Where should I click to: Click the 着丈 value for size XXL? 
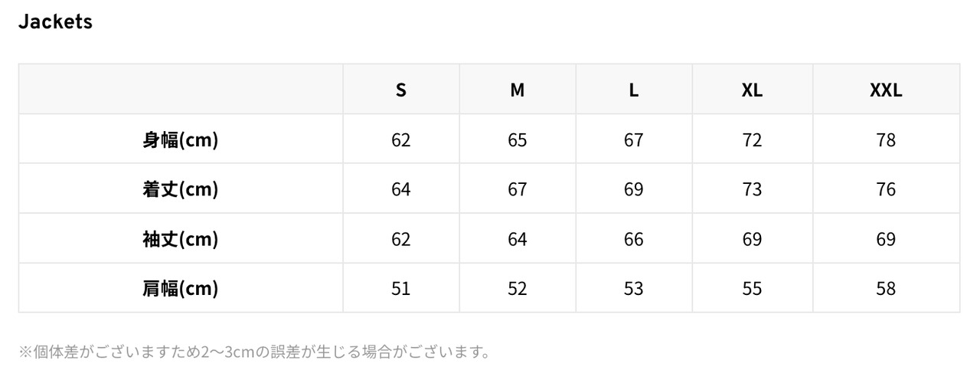pos(886,189)
